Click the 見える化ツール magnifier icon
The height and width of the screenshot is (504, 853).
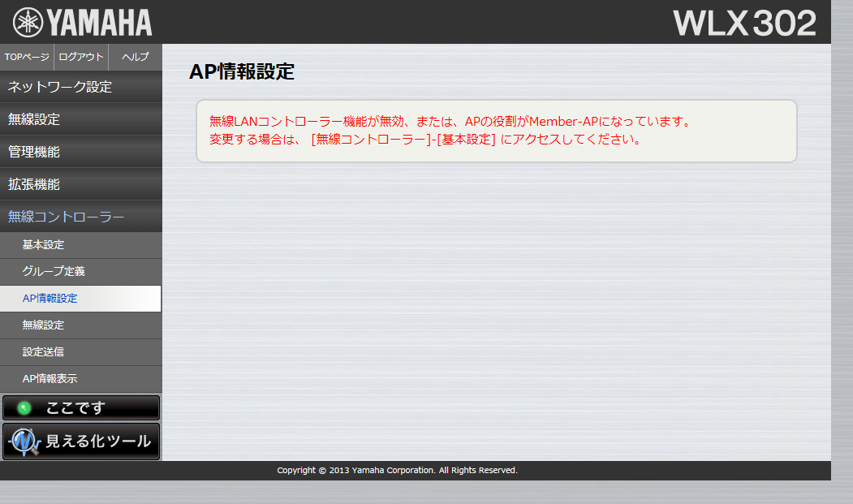coord(24,442)
